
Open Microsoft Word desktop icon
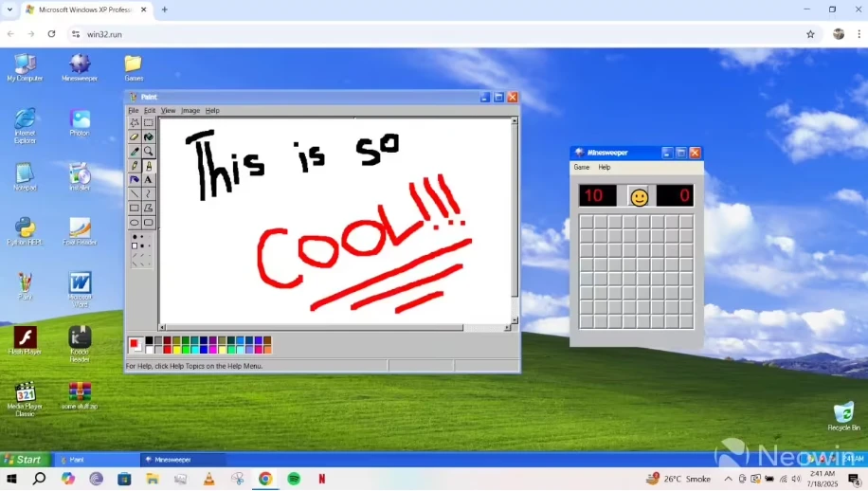pos(80,289)
